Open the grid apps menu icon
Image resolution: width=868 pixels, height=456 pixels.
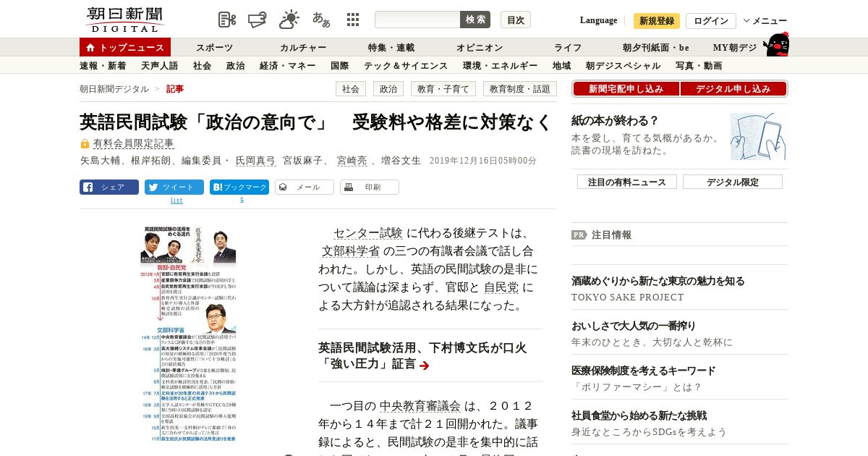click(353, 20)
